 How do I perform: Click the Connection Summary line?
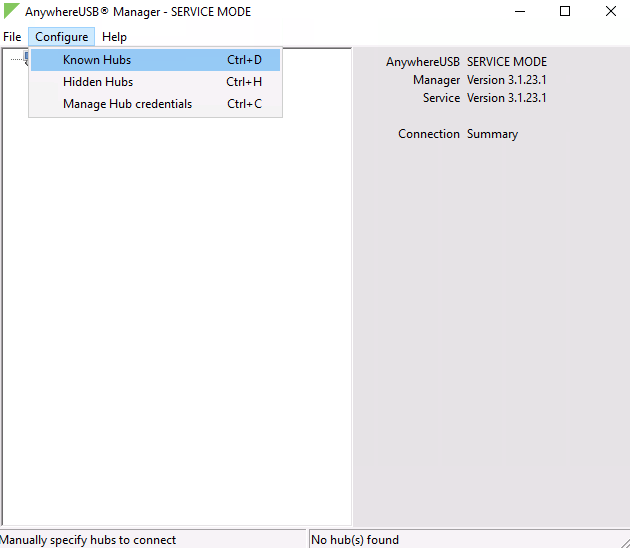pyautogui.click(x=458, y=134)
